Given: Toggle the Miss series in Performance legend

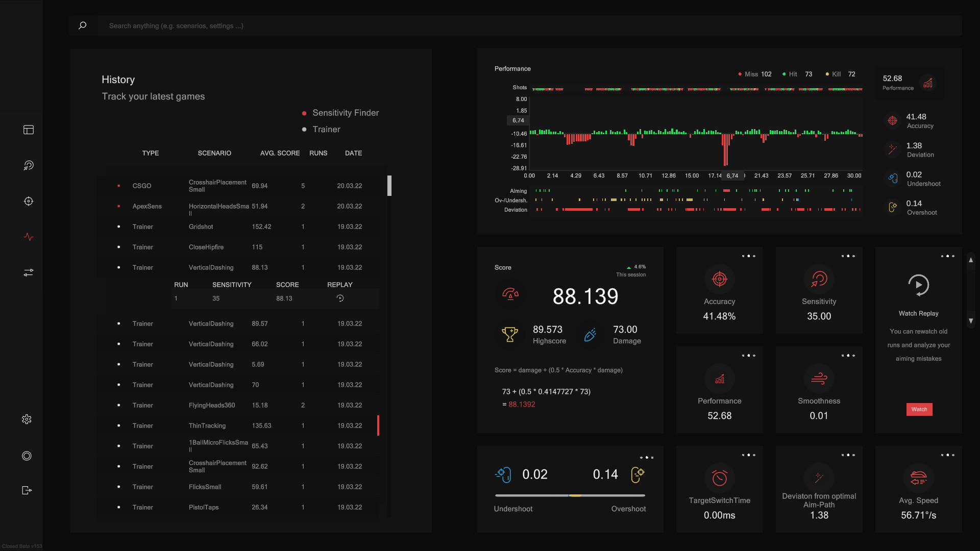Looking at the screenshot, I should tap(750, 74).
